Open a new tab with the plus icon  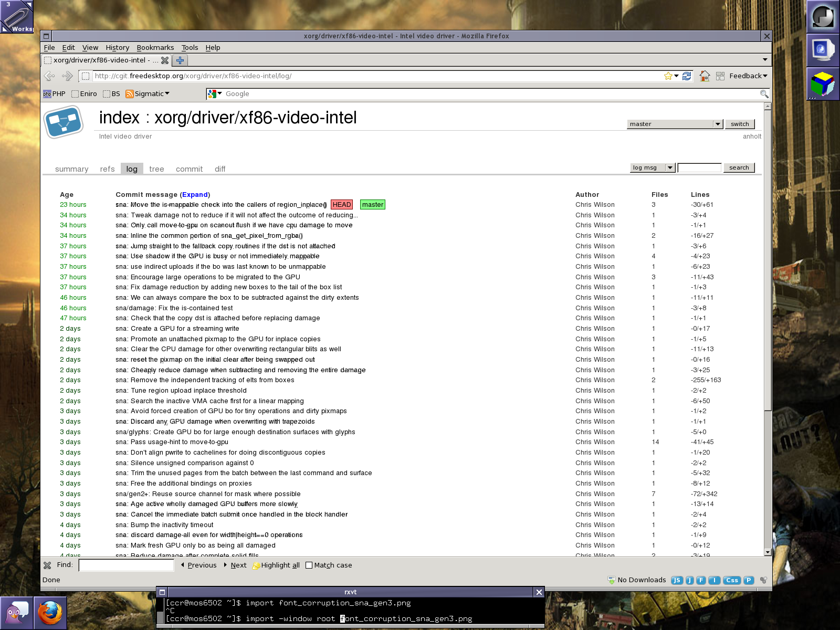(x=180, y=60)
